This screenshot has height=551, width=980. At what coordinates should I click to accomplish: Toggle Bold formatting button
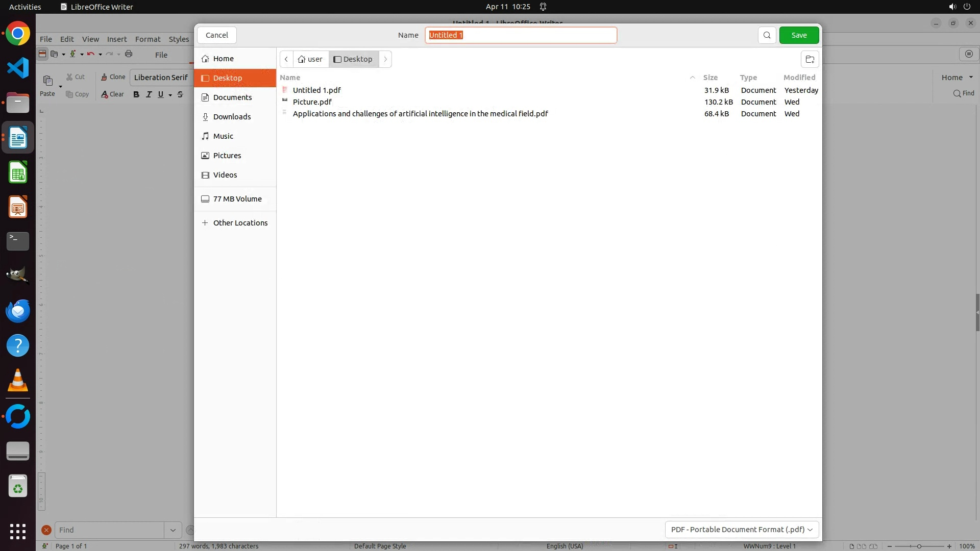[136, 94]
